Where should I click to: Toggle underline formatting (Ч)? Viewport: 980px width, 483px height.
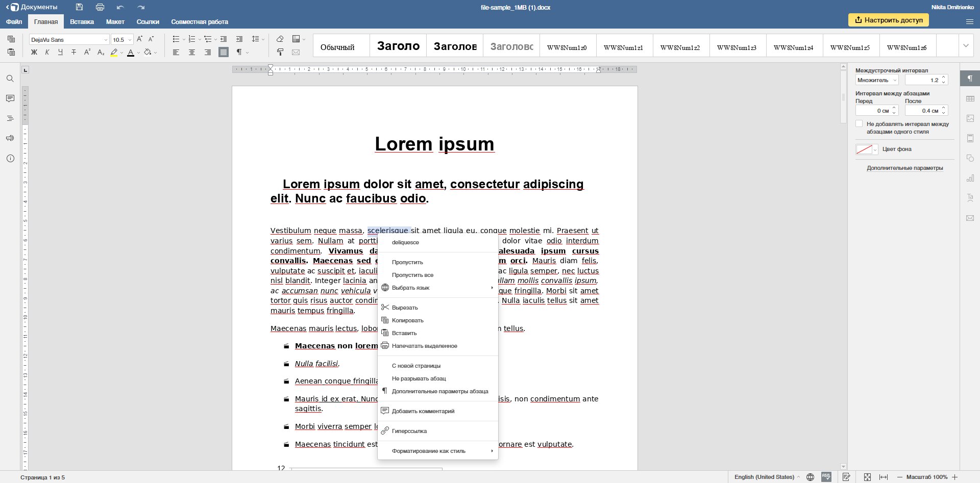point(60,52)
